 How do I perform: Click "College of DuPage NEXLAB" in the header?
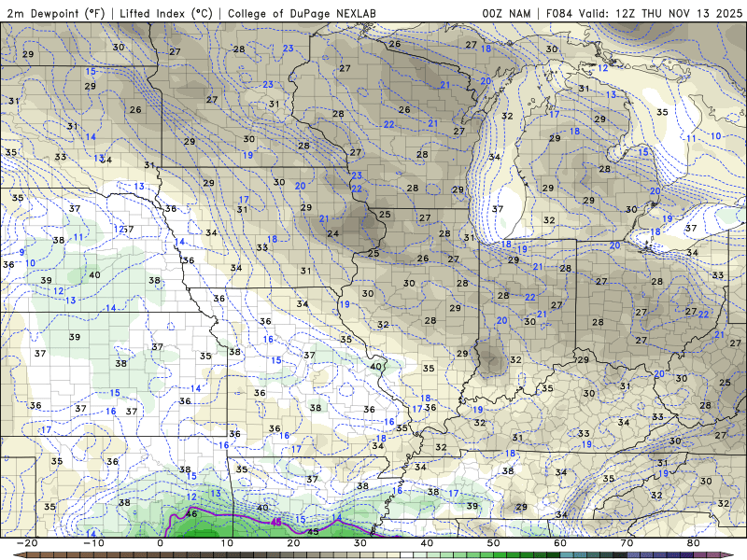point(302,13)
